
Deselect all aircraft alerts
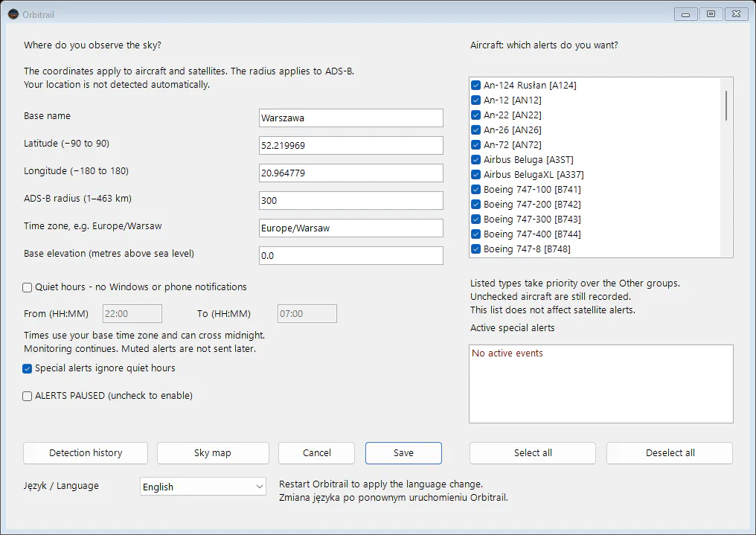670,453
